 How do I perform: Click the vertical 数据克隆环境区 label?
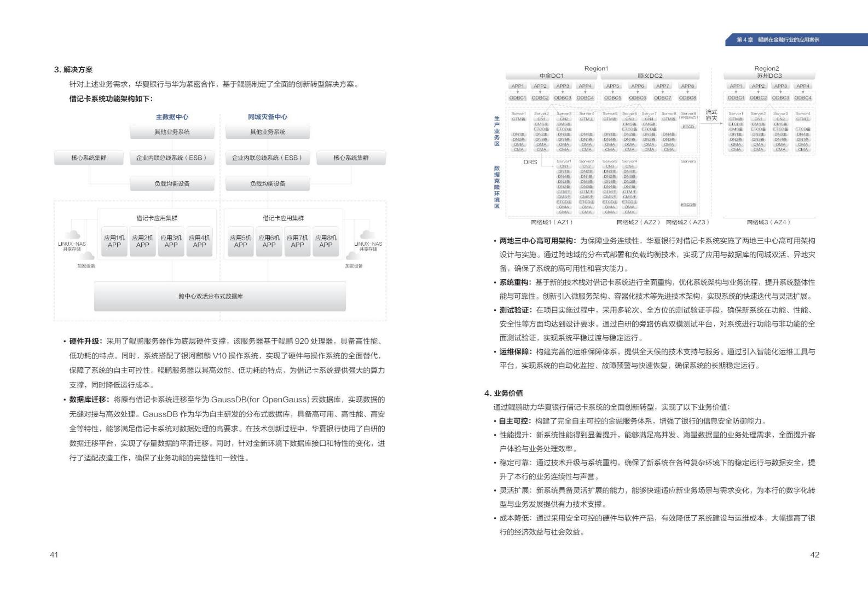[497, 187]
